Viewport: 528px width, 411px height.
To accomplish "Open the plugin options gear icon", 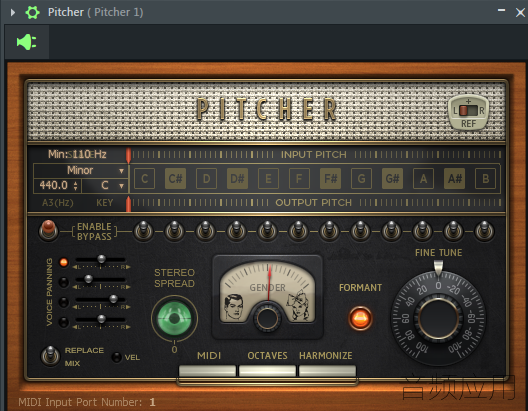I will pyautogui.click(x=32, y=12).
